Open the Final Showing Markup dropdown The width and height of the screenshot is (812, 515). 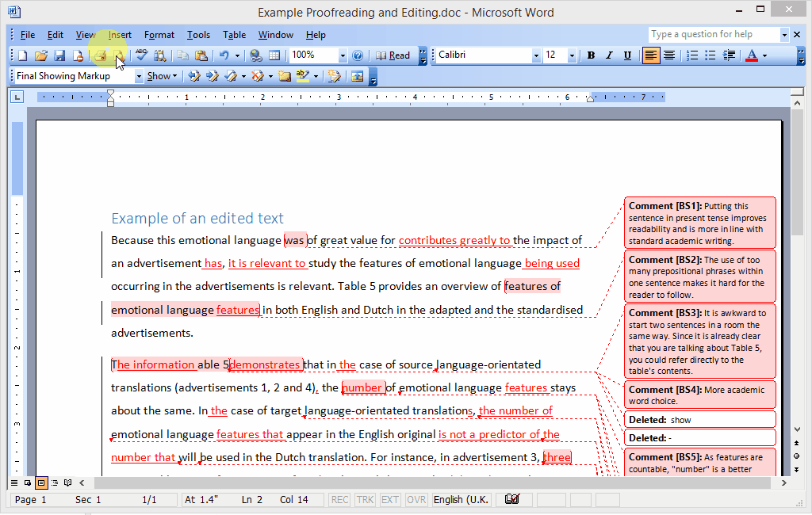tap(139, 76)
